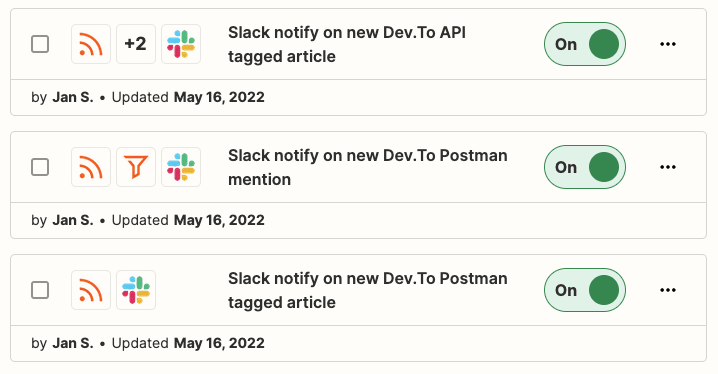Open three-dot menu for Postman mention zap
Screen dimensions: 718x374
click(668, 167)
